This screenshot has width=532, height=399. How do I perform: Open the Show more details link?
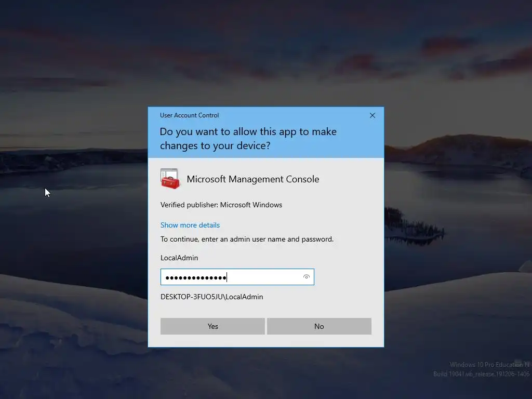[190, 225]
